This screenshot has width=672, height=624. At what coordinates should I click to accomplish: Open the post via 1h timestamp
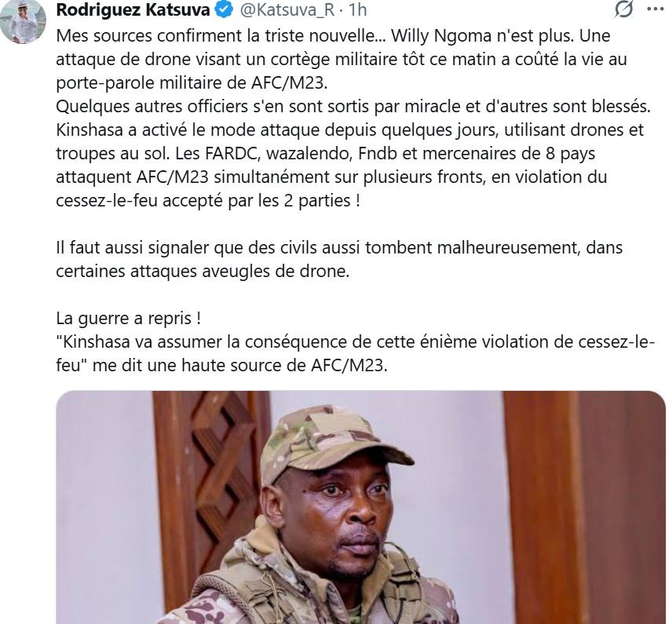(357, 9)
